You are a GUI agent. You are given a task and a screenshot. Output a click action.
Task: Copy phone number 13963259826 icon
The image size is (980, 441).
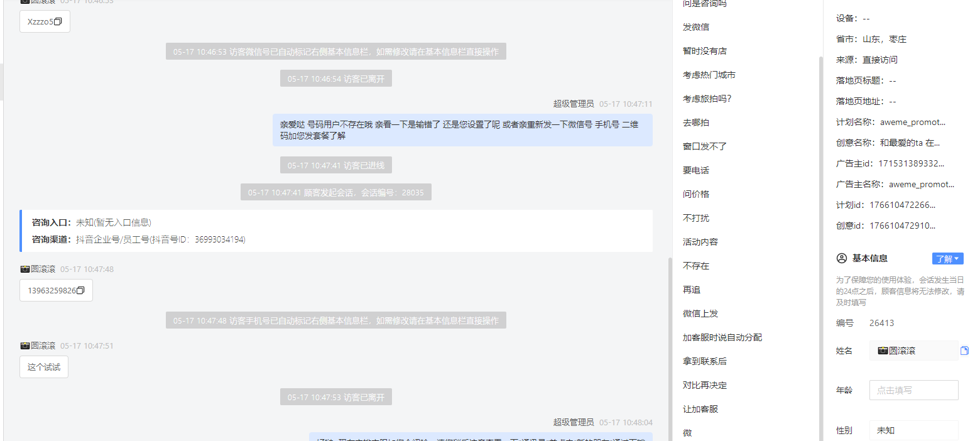tap(80, 291)
